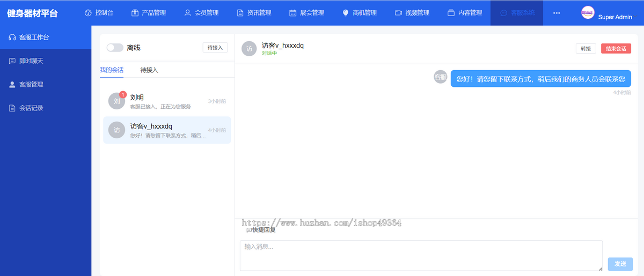644x276 pixels.
Task: Open 控制台 dashboard icon in top nav
Action: click(88, 13)
